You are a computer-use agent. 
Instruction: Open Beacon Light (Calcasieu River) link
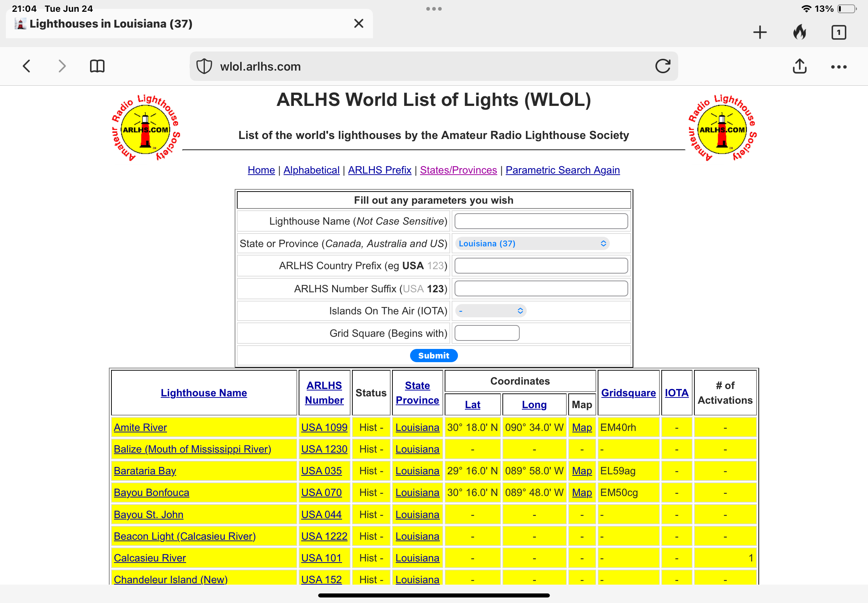(x=185, y=536)
